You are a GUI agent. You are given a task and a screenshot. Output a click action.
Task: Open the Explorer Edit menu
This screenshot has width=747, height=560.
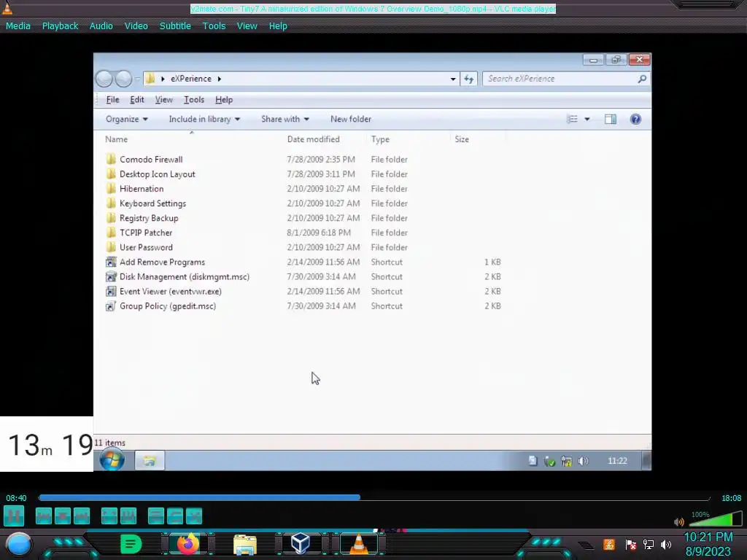click(x=136, y=99)
